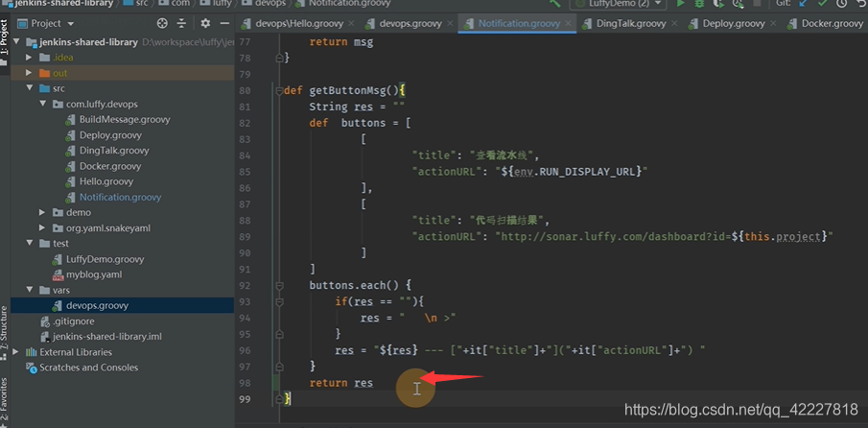Select Deploy.groovy in project tree
Viewport: 868px width, 428px height.
110,135
